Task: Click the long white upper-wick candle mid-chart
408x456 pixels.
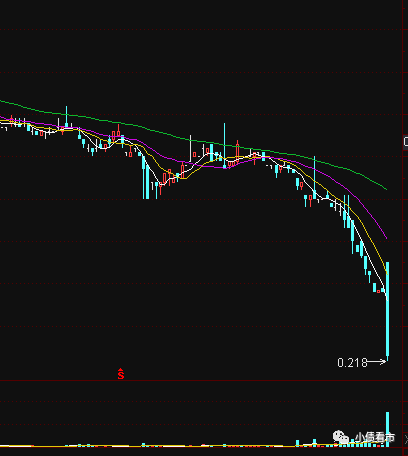Action: pyautogui.click(x=190, y=149)
